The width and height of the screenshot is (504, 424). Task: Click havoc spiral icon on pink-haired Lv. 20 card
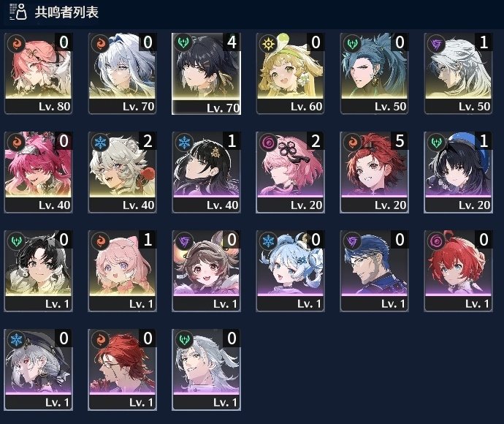(x=268, y=142)
